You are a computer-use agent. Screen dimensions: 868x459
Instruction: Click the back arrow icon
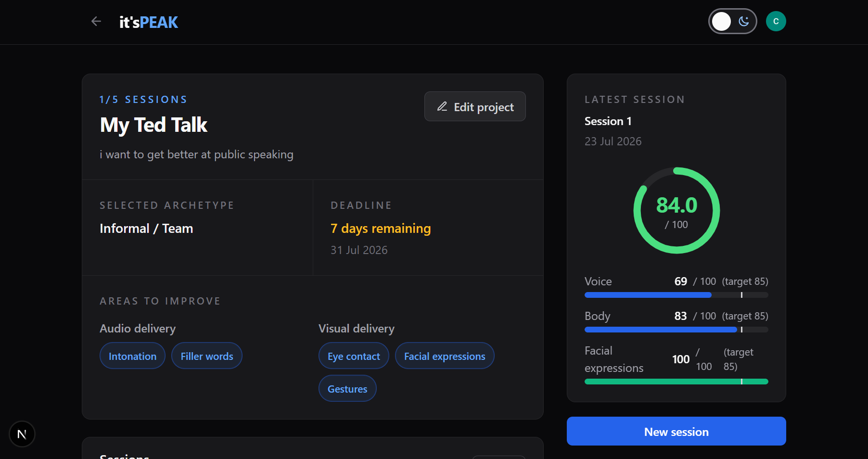coord(96,21)
